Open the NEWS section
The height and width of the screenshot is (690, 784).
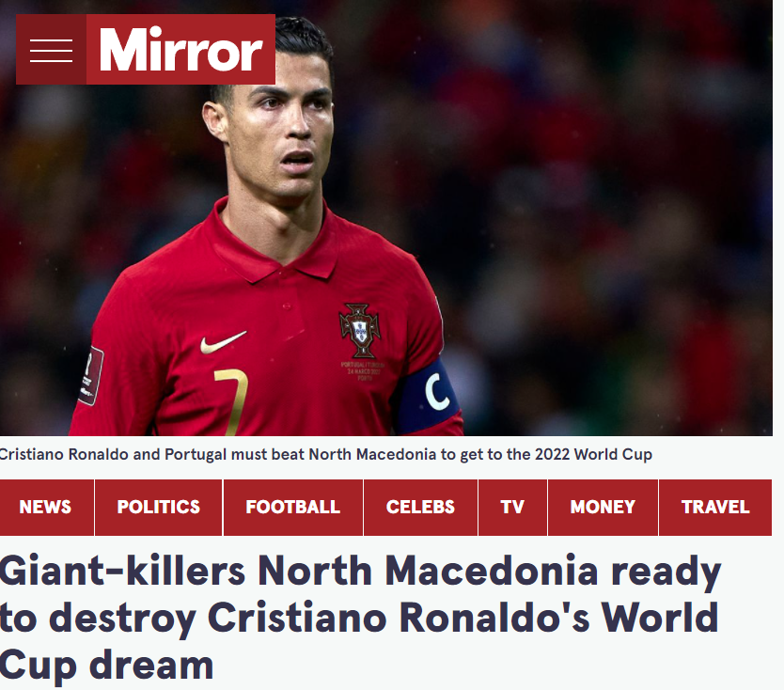pyautogui.click(x=46, y=507)
